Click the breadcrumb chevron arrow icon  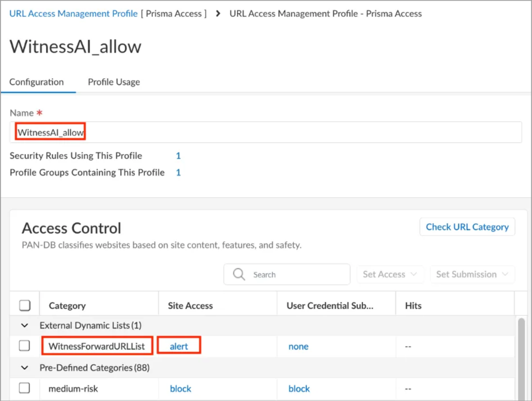218,13
